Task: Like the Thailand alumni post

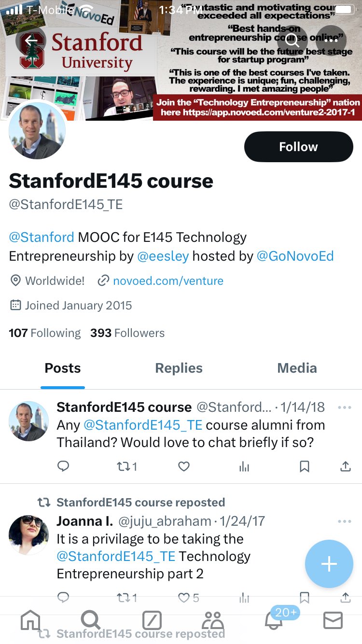Action: [183, 466]
